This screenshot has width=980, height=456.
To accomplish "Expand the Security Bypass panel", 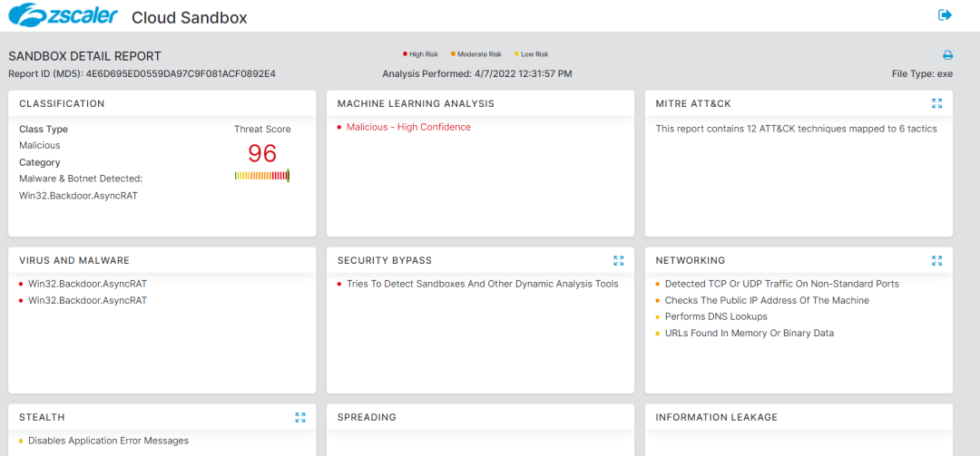I will pos(618,260).
